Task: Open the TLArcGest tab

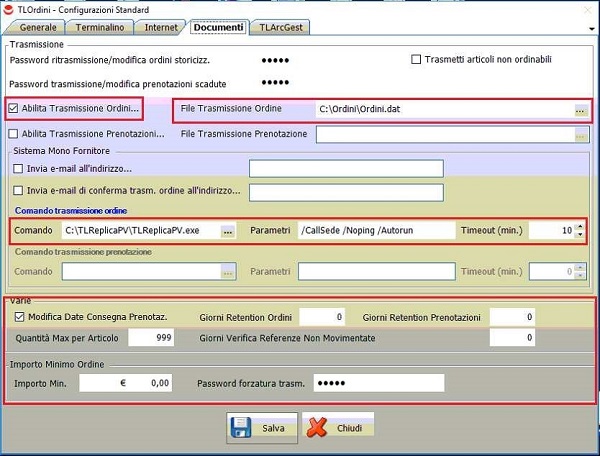Action: pos(283,27)
